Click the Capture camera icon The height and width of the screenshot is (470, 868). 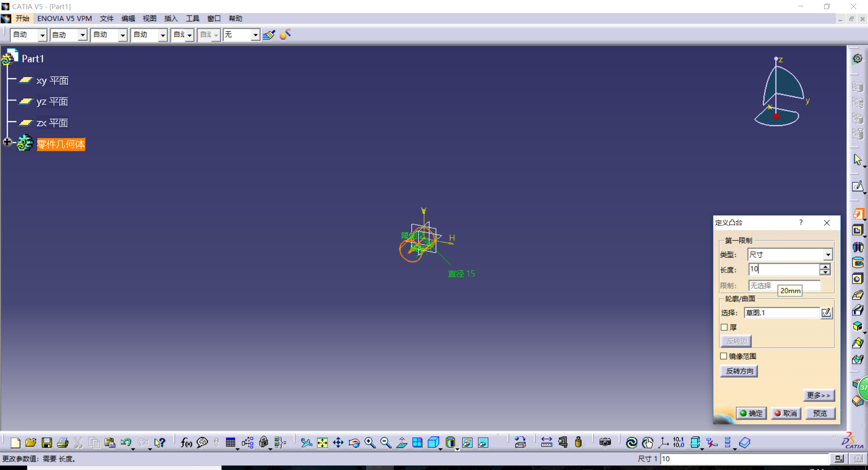pos(605,443)
